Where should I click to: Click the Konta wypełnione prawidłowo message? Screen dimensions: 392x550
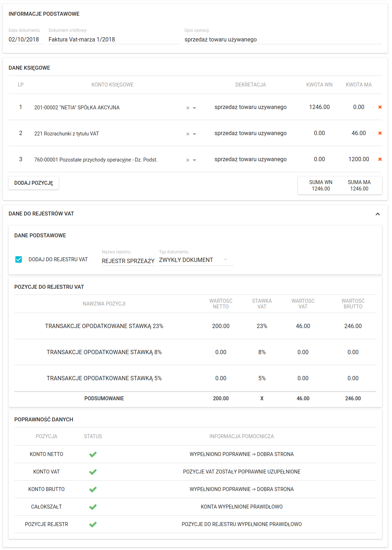[x=242, y=507]
